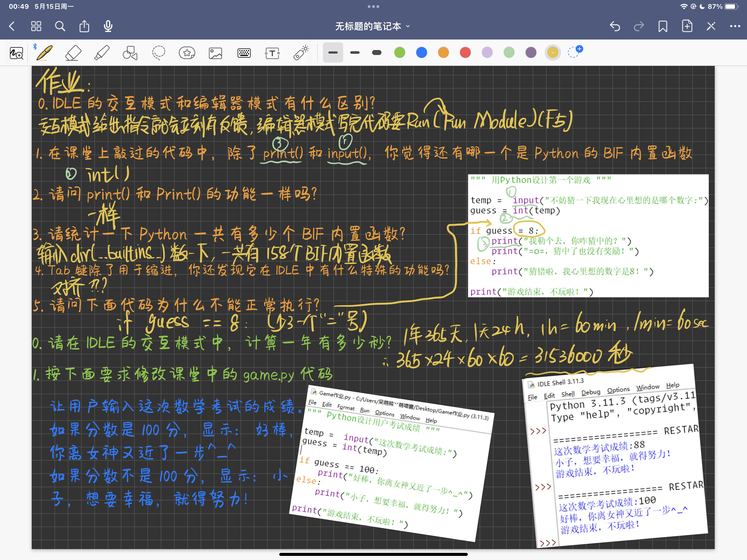
Task: Open the page thumbnails grid view
Action: tap(36, 26)
